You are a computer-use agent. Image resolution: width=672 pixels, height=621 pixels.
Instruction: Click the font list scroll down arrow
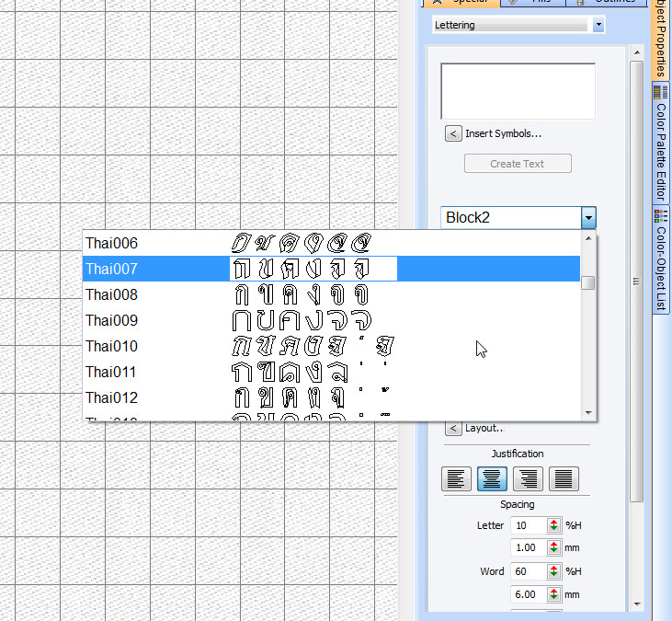click(x=588, y=412)
